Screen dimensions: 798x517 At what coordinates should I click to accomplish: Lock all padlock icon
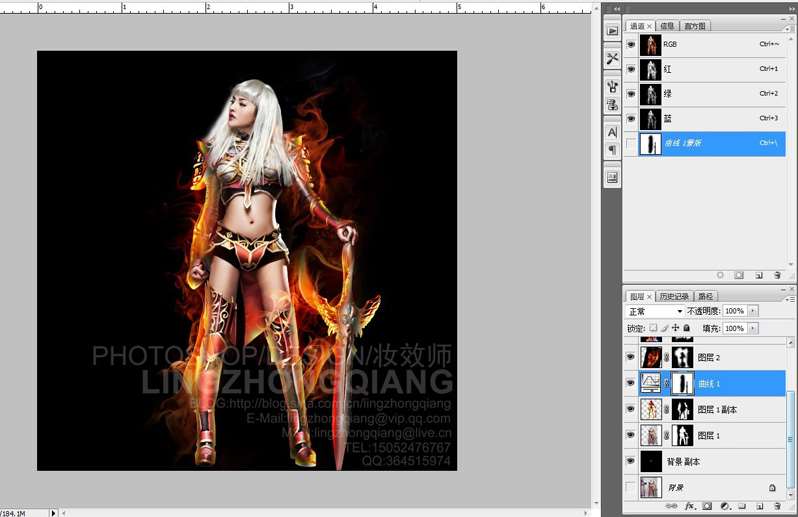(x=686, y=328)
